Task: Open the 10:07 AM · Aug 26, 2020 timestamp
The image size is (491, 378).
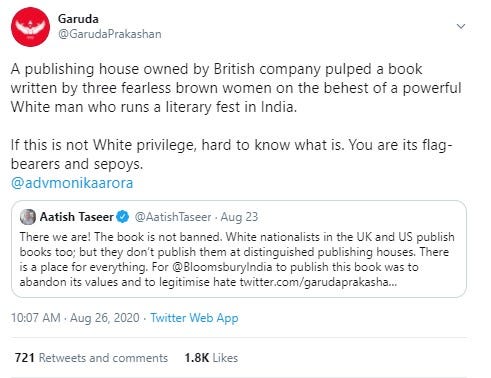Action: click(75, 318)
